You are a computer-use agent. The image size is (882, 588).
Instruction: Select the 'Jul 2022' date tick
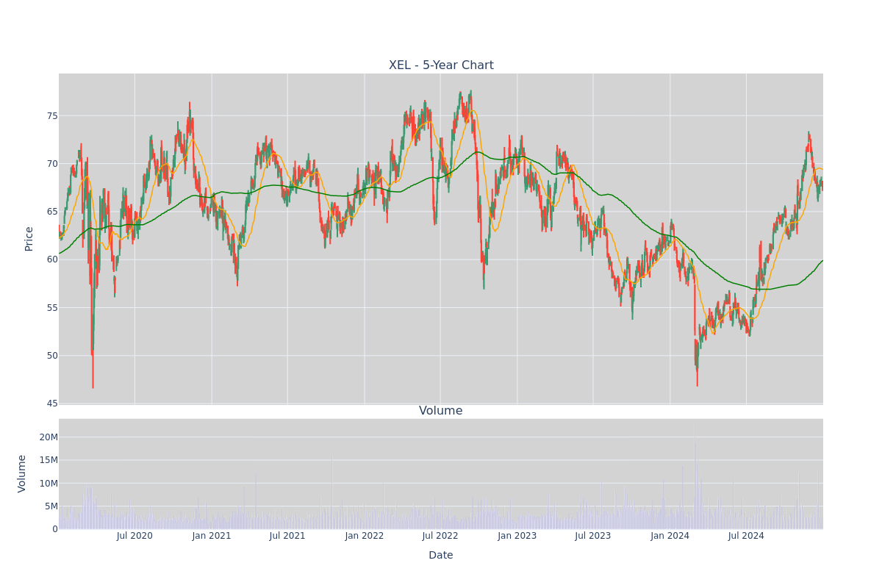[x=440, y=536]
